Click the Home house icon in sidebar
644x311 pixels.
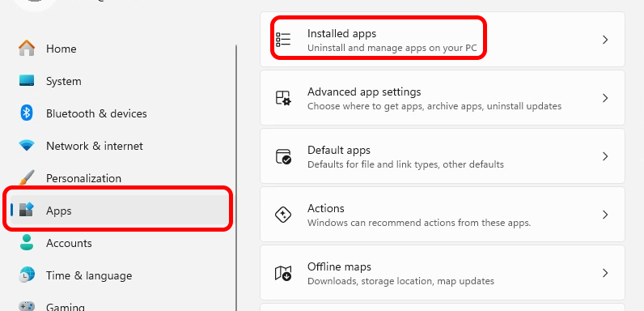tap(27, 48)
